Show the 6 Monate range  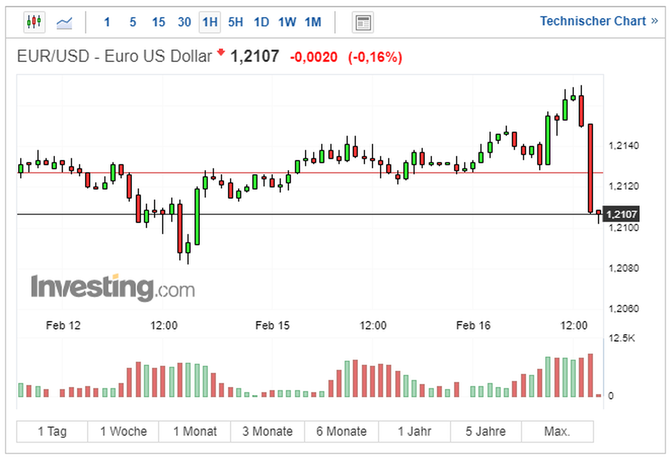pos(341,431)
